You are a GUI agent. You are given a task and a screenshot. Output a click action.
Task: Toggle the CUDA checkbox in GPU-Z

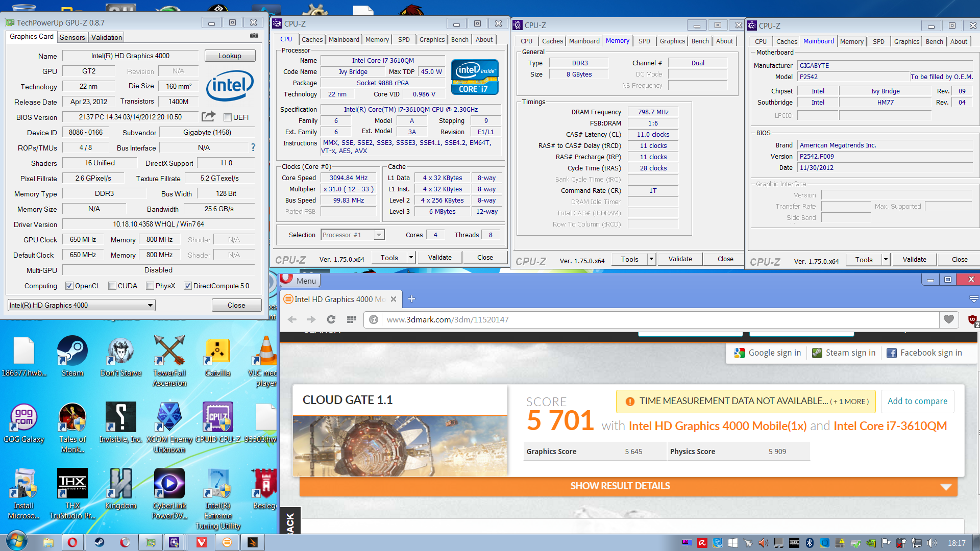[x=112, y=286]
